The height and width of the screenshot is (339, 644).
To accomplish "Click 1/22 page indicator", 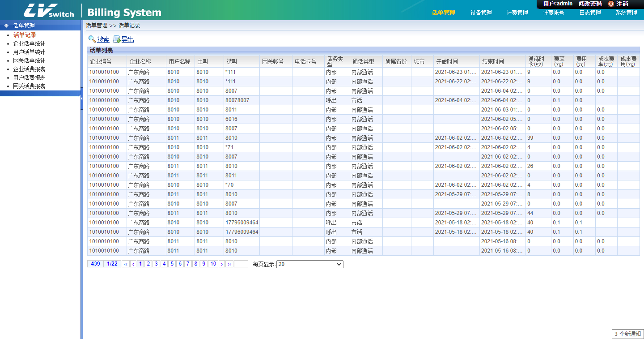I will coord(112,264).
